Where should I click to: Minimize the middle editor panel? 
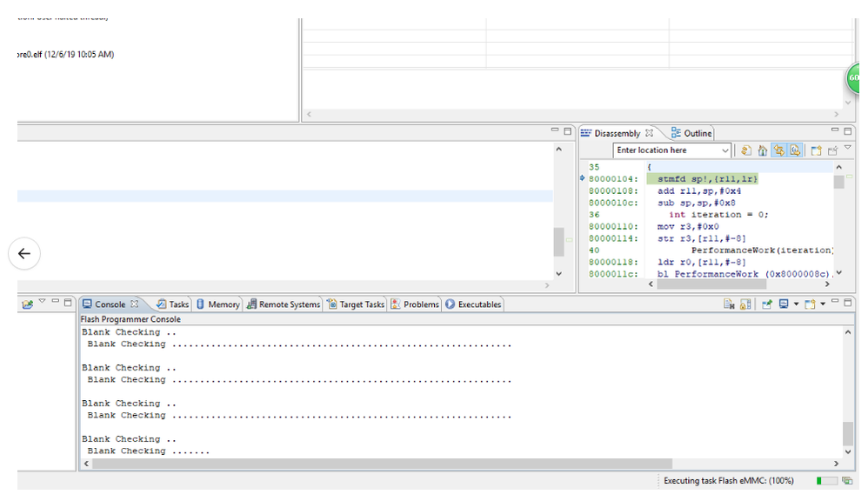pyautogui.click(x=555, y=130)
